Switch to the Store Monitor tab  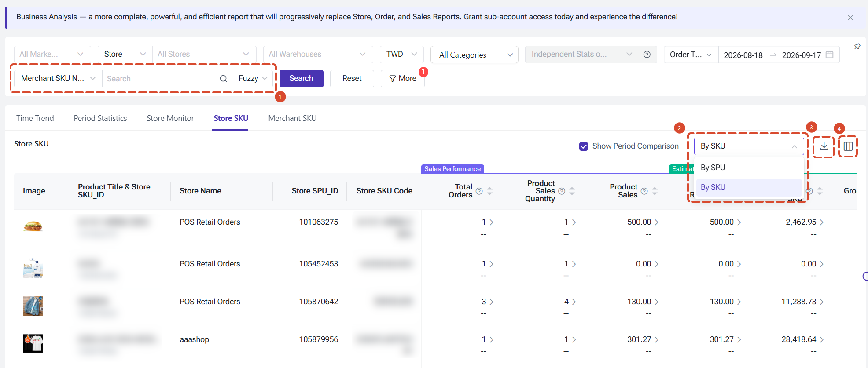(170, 118)
